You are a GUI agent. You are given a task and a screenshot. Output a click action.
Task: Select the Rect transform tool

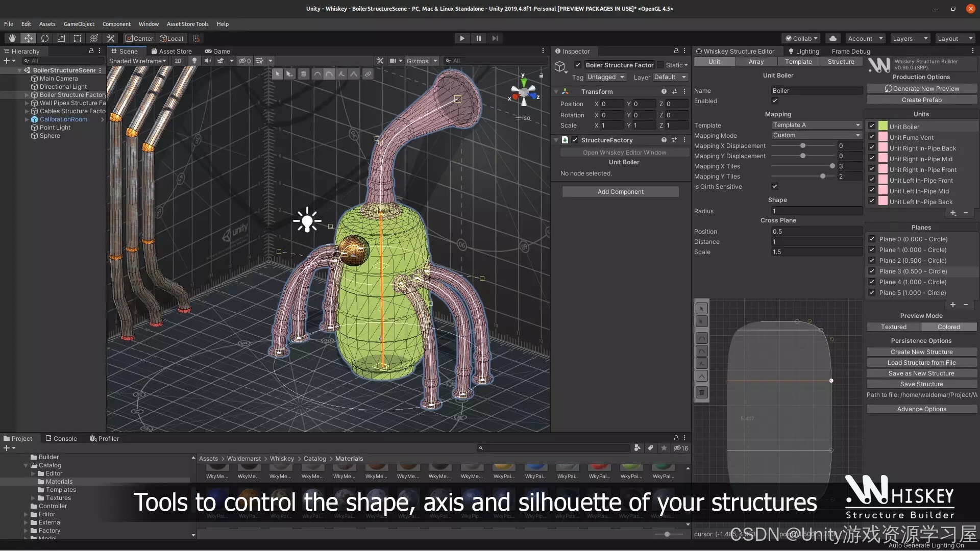(78, 38)
